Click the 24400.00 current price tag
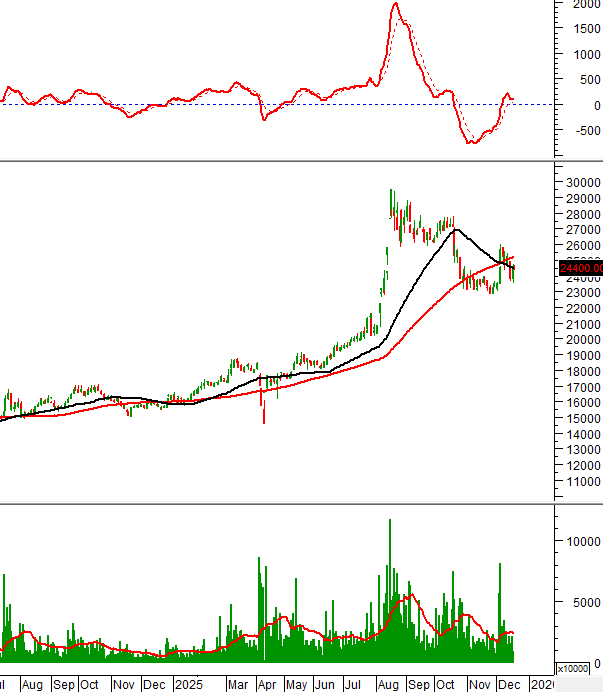 pos(581,267)
